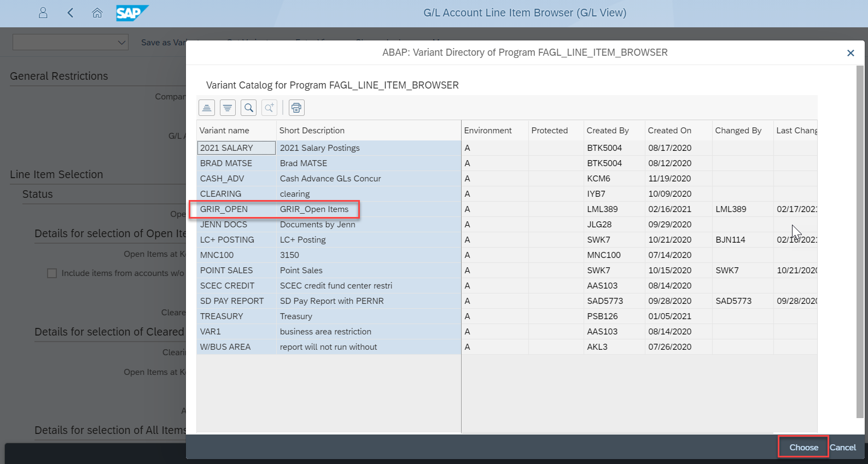Viewport: 868px width, 464px height.
Task: Click the Find Next icon
Action: [x=269, y=108]
